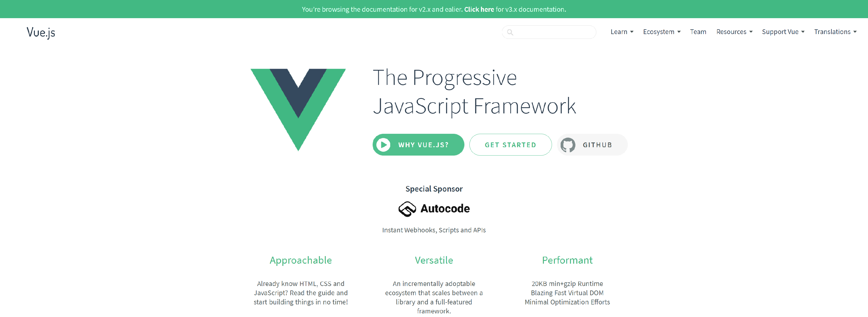Go to the Team page

click(698, 32)
